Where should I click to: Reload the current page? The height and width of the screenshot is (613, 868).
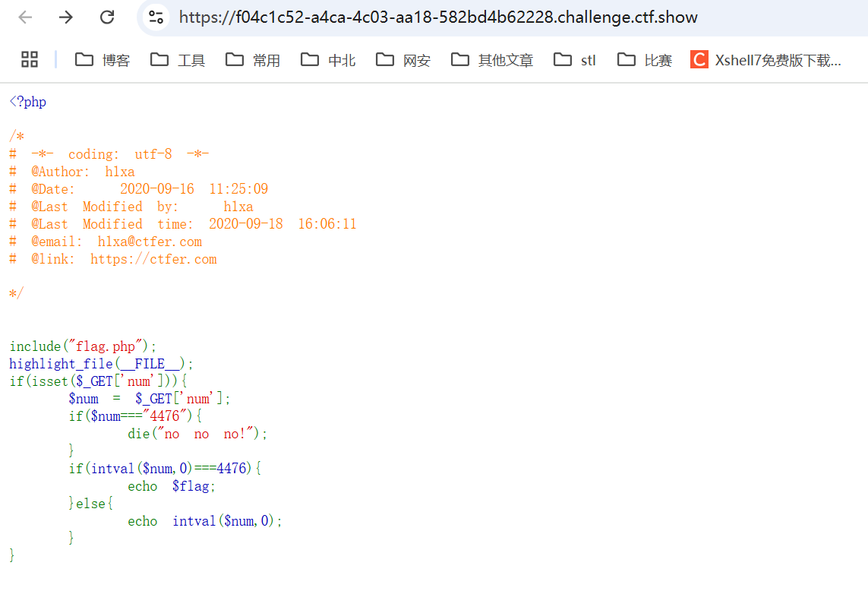(x=107, y=17)
